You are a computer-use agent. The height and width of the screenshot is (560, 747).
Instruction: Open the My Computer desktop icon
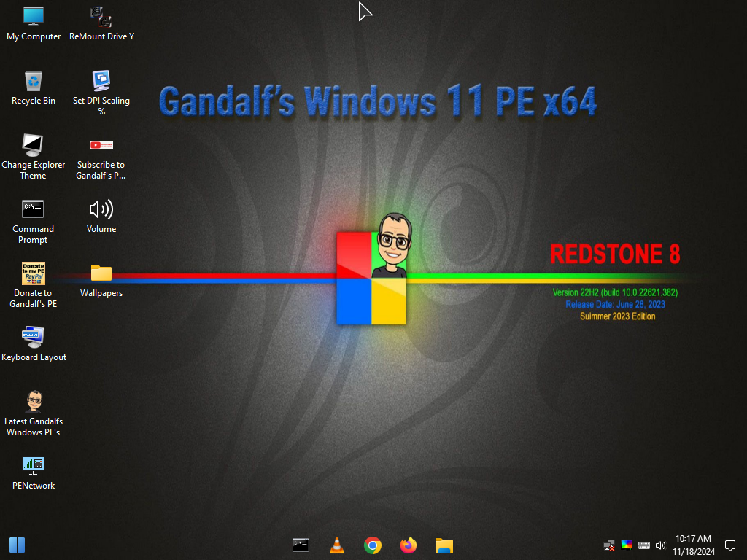pos(34,24)
